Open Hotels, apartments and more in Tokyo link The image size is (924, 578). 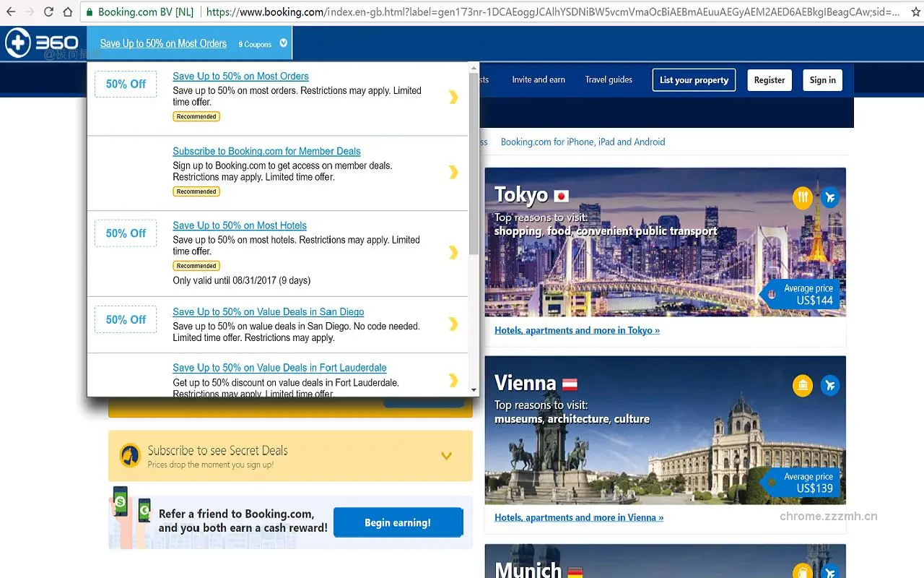tap(577, 330)
